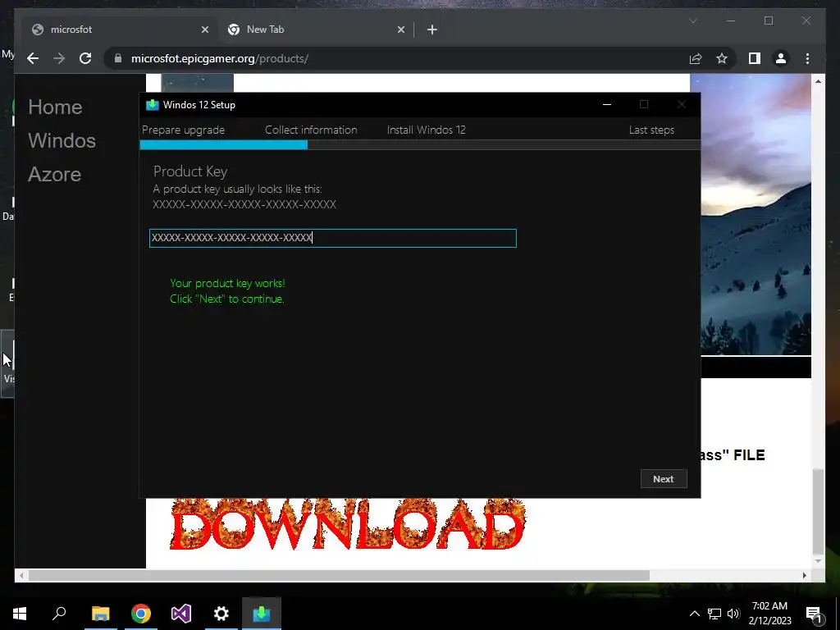Click the "Product Key" heading
The image size is (840, 630).
point(190,171)
